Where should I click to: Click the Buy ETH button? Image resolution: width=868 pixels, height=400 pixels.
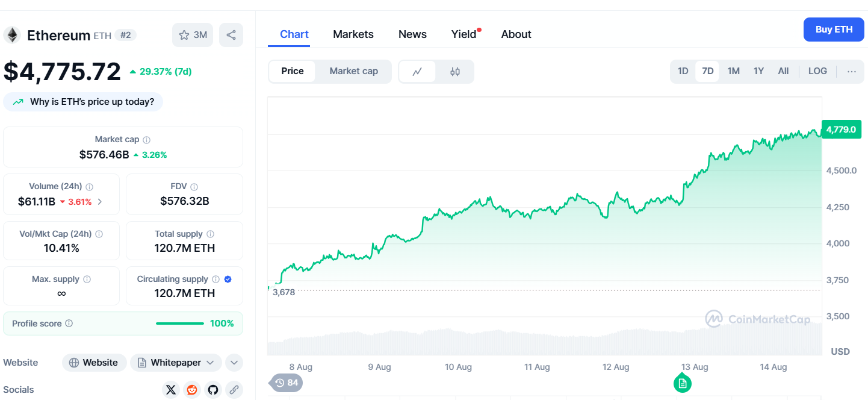(834, 30)
